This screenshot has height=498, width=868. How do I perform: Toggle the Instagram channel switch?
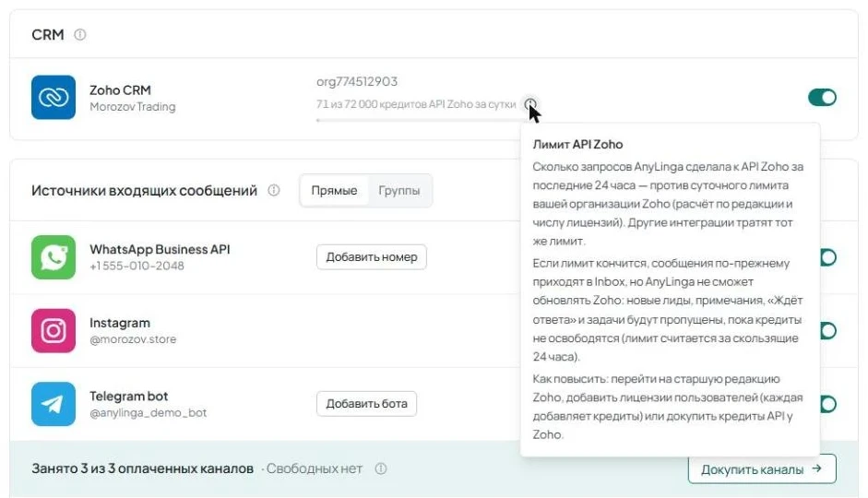click(828, 331)
